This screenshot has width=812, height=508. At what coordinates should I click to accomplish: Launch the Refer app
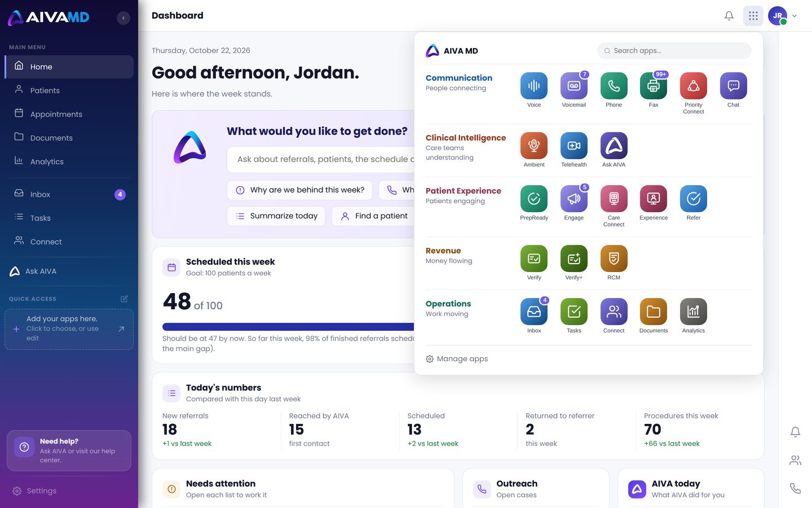coord(694,199)
